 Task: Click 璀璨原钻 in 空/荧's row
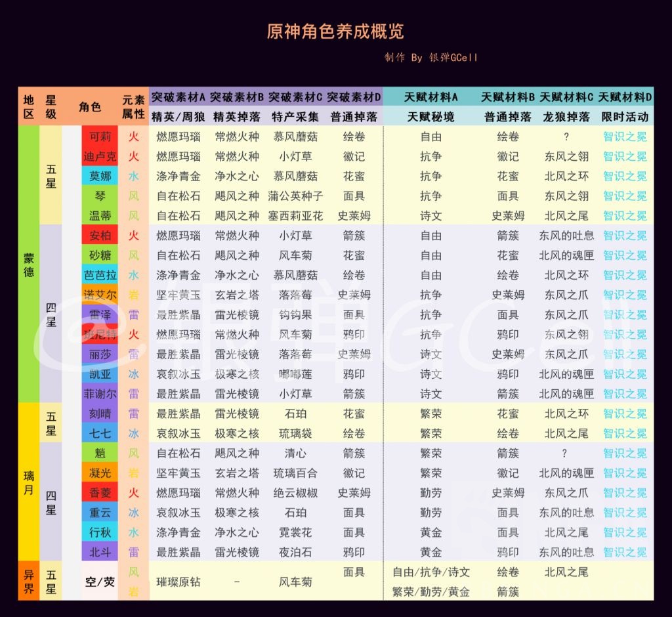[178, 582]
